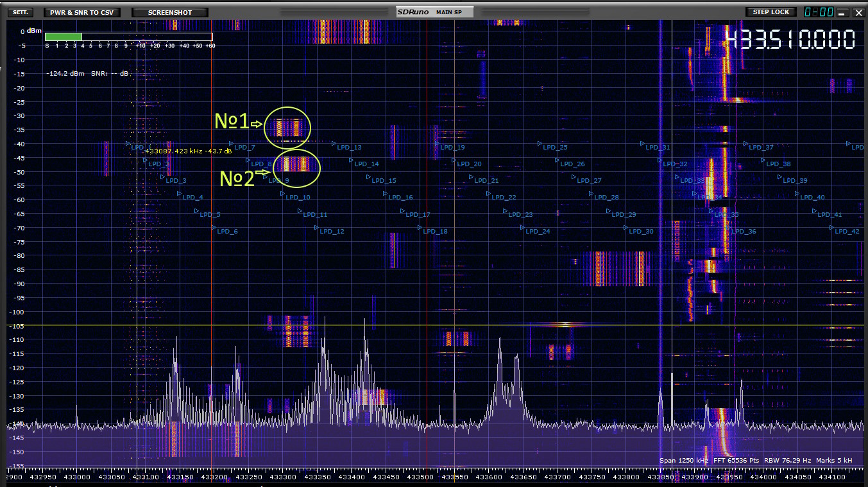
Task: Click the SDRuno MAIN SP title label
Action: coord(434,12)
